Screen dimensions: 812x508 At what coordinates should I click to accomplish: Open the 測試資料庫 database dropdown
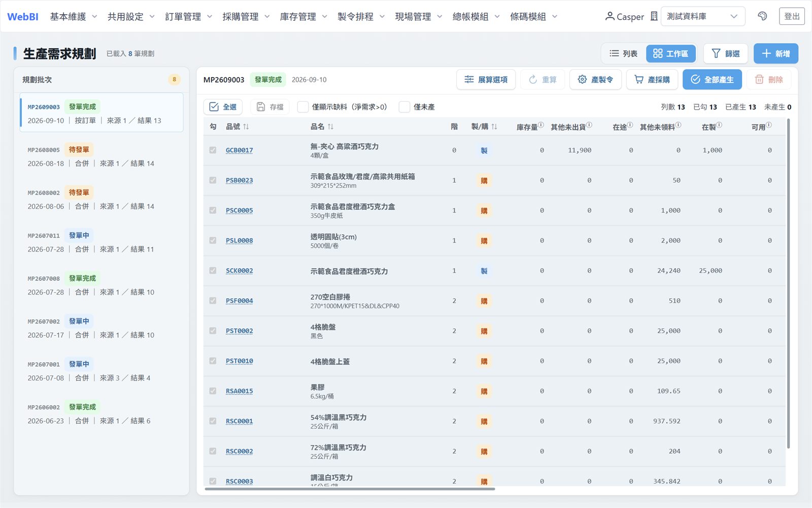point(703,16)
